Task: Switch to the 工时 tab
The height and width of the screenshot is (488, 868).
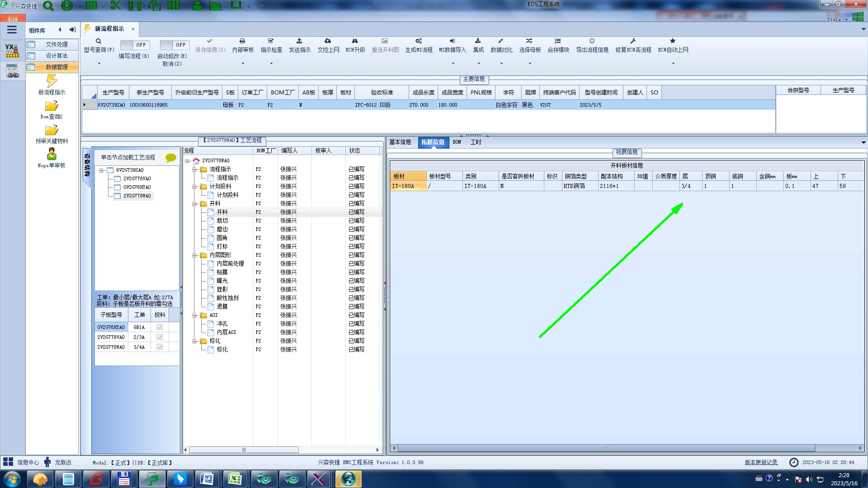Action: click(476, 142)
